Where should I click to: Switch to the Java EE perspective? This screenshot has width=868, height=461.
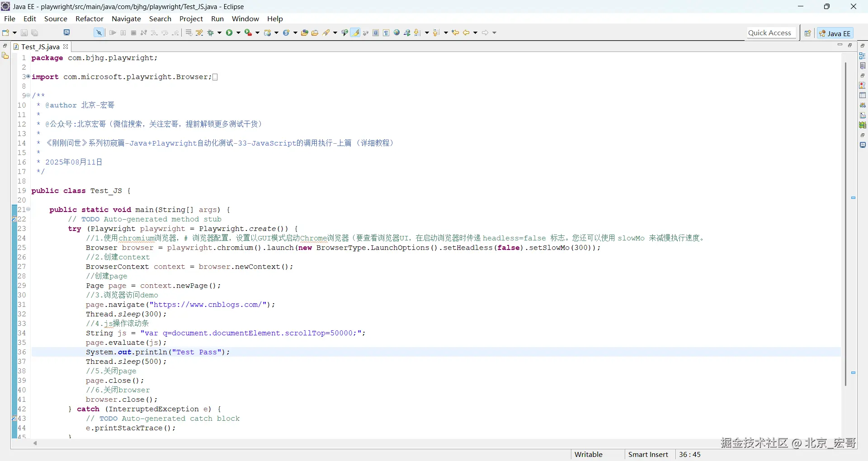click(835, 33)
